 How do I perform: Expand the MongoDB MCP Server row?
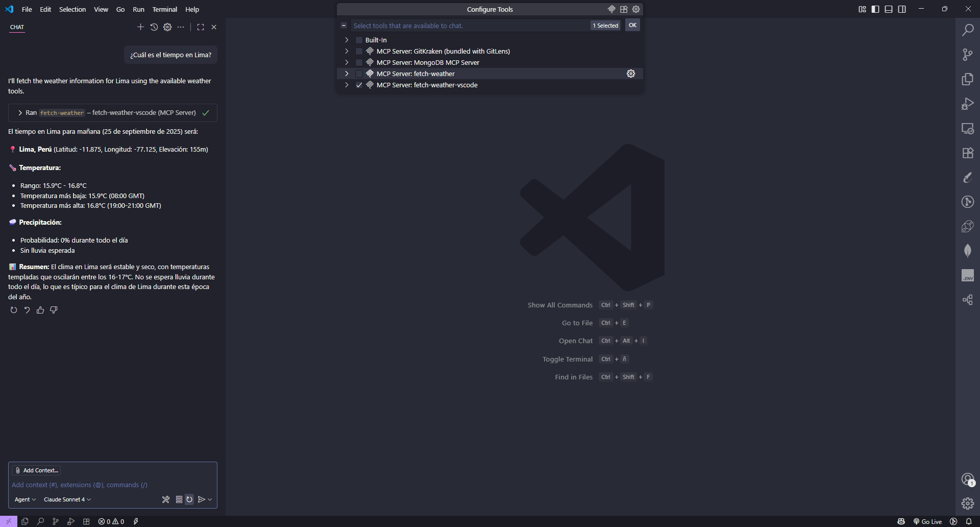[x=347, y=62]
